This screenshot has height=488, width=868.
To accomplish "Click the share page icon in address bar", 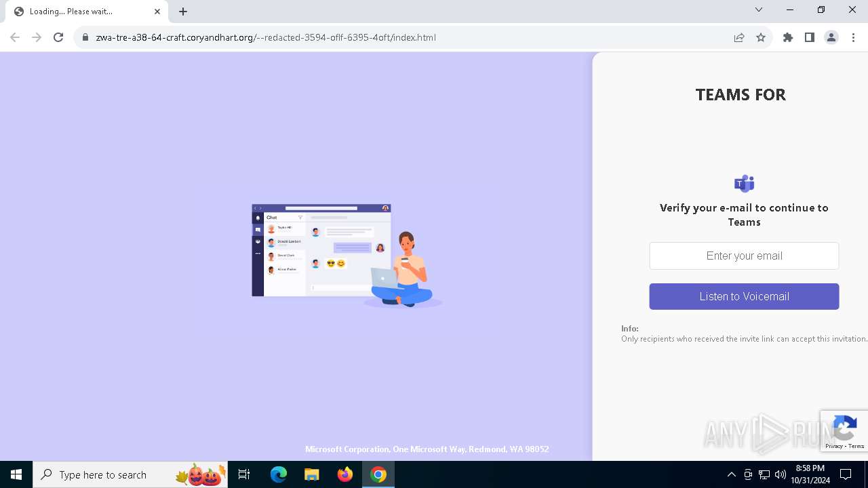I will click(x=739, y=37).
